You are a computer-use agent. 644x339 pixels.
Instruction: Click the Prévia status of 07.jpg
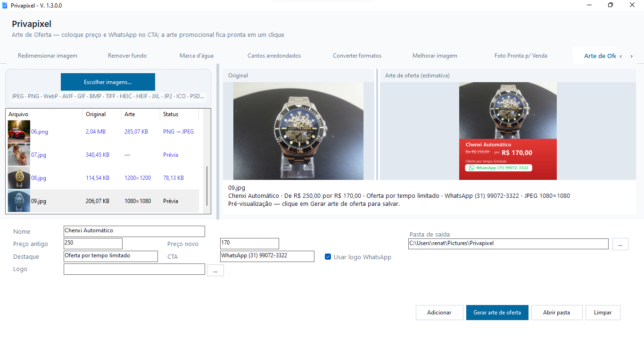pos(171,155)
